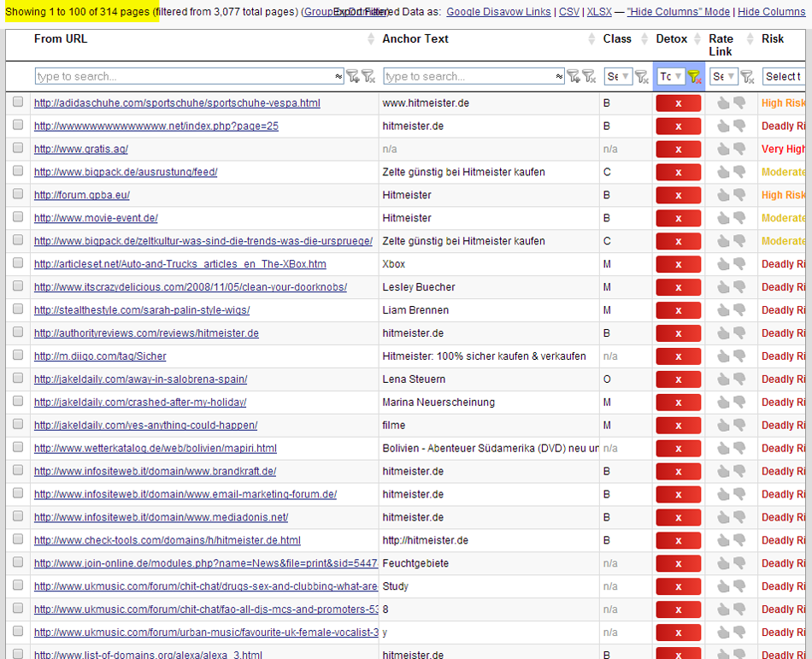Screen dimensions: 812x659
Task: Open the Class filter dropdown
Action: tap(618, 77)
